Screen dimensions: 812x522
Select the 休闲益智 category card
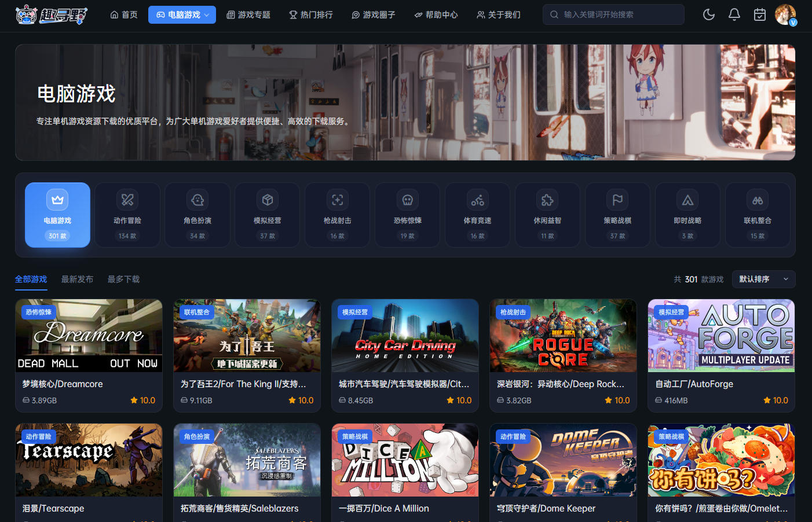click(547, 215)
